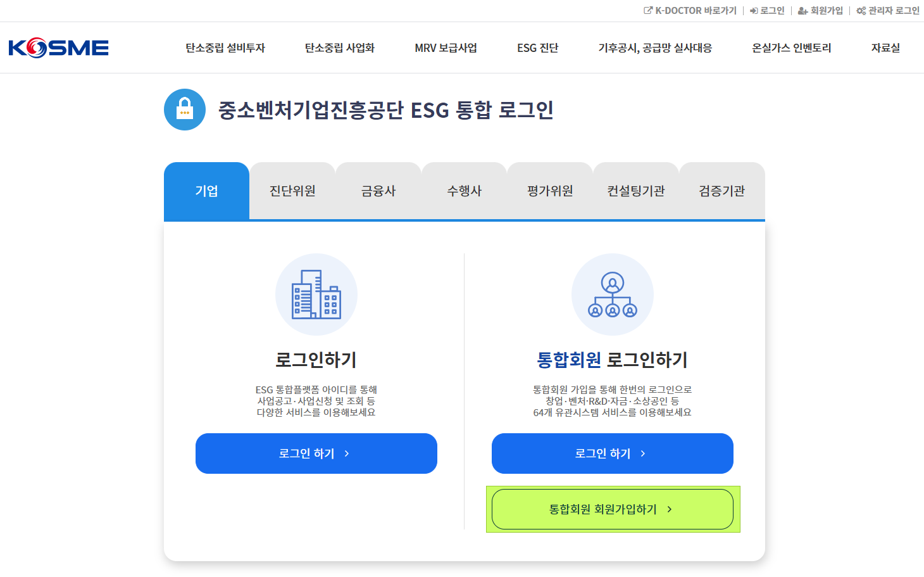The height and width of the screenshot is (577, 924).
Task: Open the 자료실 menu
Action: click(x=885, y=48)
